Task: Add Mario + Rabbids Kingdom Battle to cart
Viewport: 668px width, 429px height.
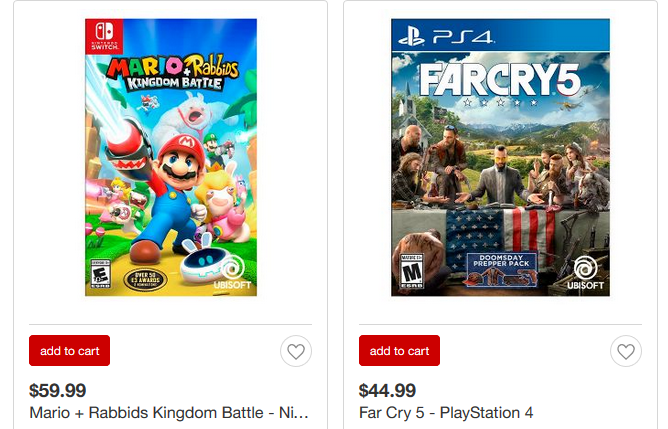Action: point(69,351)
